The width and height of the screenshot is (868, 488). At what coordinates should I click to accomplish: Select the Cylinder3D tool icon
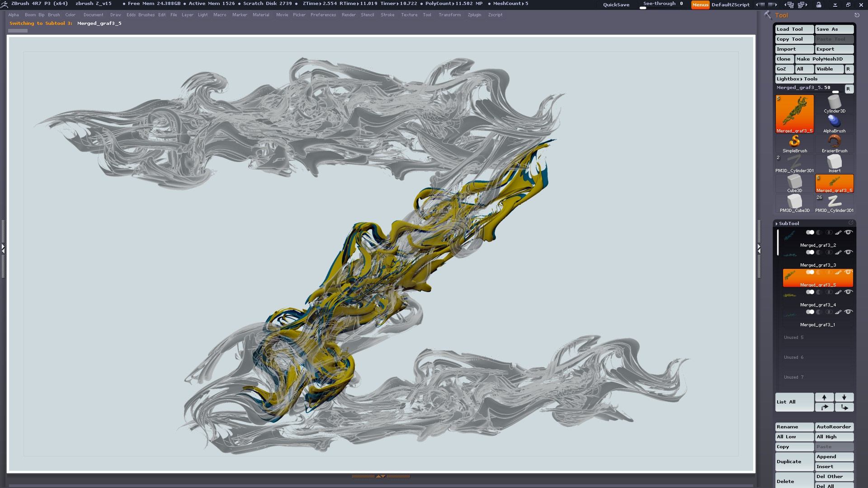834,104
